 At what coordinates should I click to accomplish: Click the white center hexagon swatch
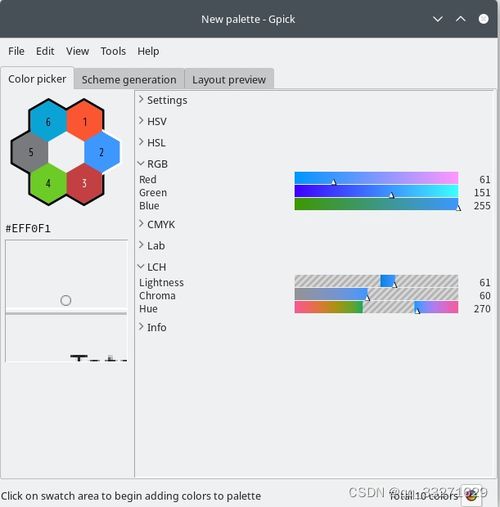click(x=66, y=152)
